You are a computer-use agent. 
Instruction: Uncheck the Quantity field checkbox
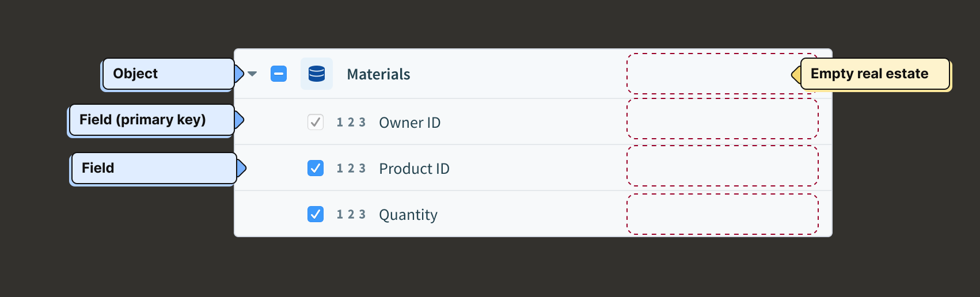pyautogui.click(x=316, y=214)
